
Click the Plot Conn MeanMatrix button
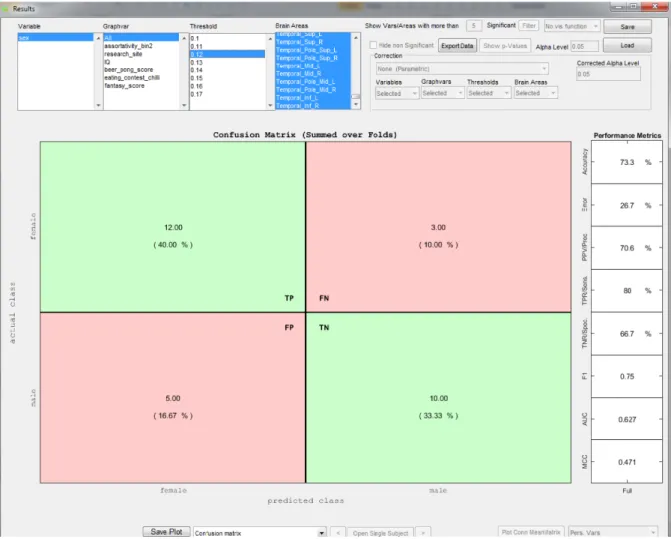(531, 532)
